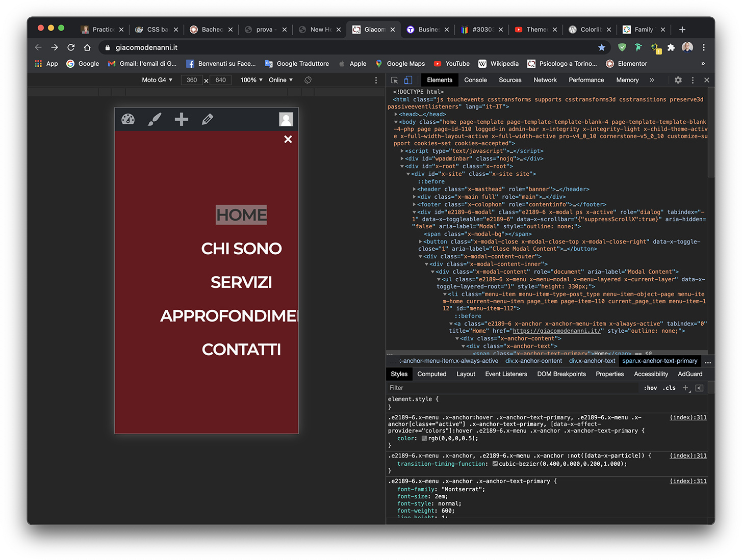The image size is (742, 560).
Task: Switch to the Network tab
Action: (x=545, y=80)
